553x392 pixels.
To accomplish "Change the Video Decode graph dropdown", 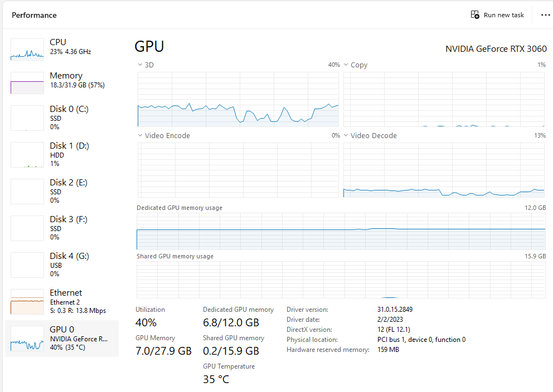I will [346, 135].
